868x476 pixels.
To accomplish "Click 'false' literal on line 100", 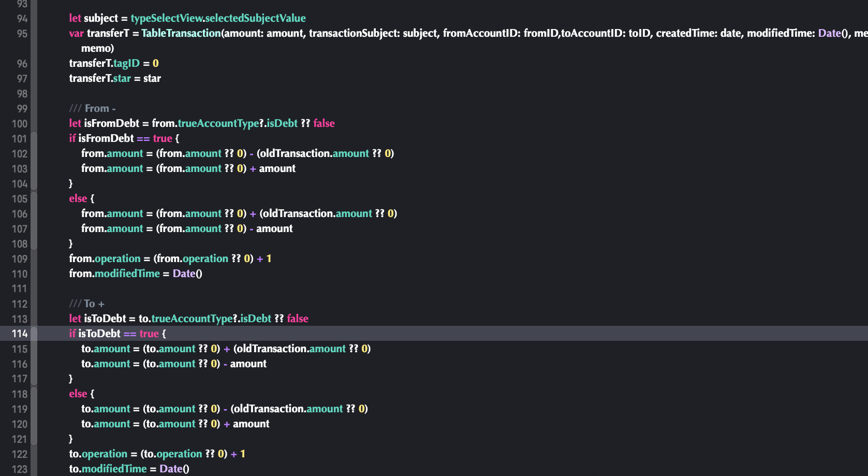I will (324, 124).
